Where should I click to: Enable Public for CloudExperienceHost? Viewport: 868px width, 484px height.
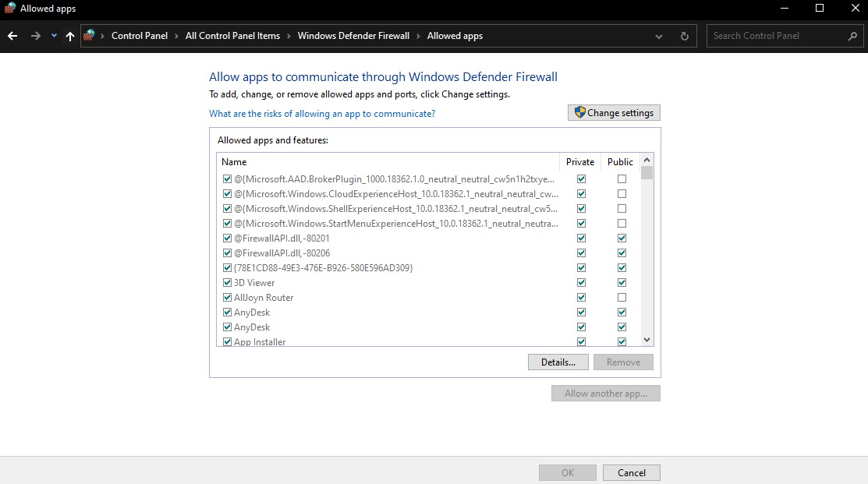622,193
